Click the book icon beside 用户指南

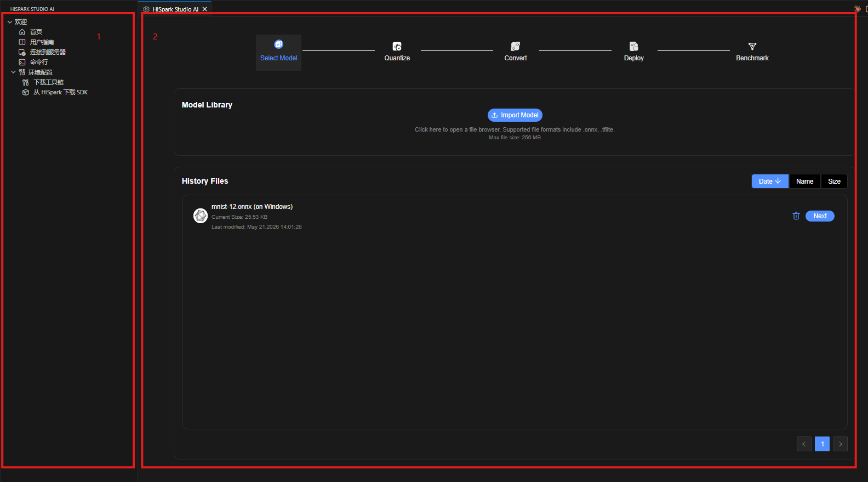22,42
